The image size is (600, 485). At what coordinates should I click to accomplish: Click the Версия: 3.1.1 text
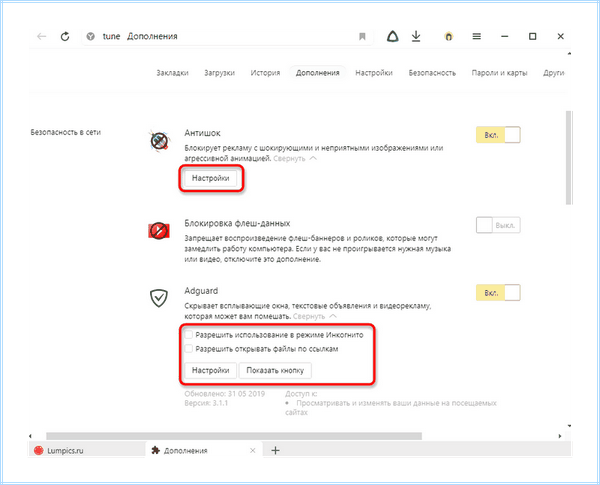206,403
